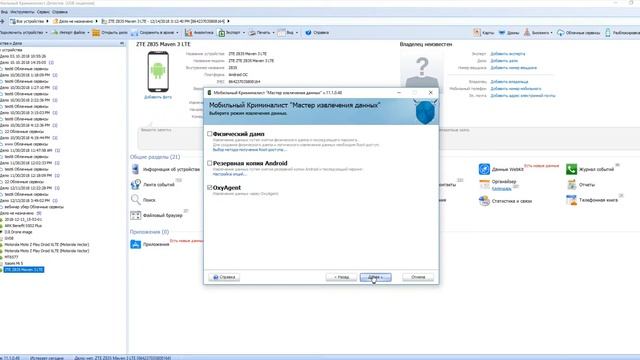Click the Открыть дело folder icon
Screen dimensions: 640x360
click(96, 33)
